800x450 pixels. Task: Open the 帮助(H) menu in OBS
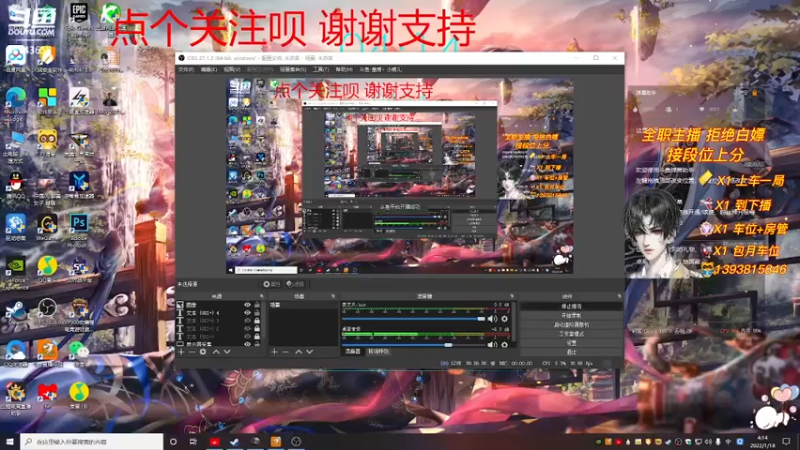[344, 69]
